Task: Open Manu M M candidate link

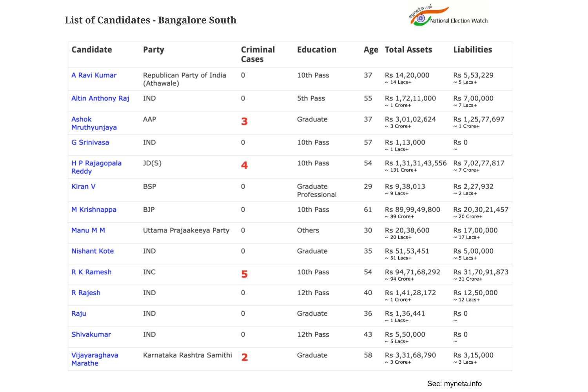Action: pos(88,230)
